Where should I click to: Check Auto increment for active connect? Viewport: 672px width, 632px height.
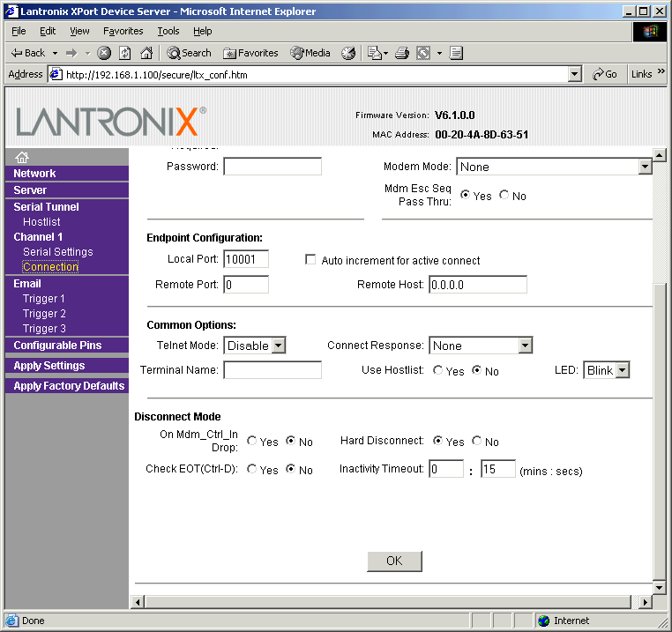click(310, 260)
